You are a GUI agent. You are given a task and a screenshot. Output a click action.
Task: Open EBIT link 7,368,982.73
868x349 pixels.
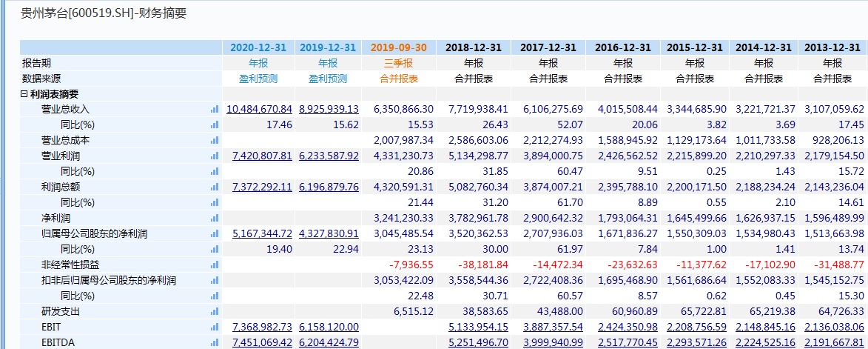click(263, 328)
